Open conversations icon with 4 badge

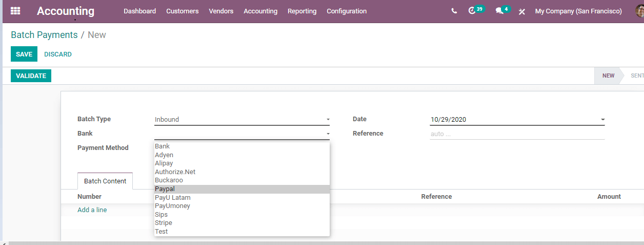(x=502, y=10)
